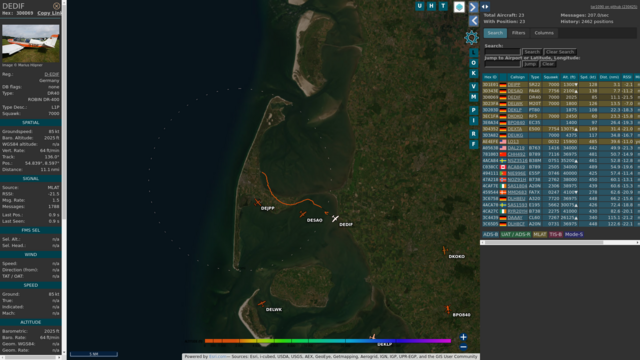Click the Copy Link link
The width and height of the screenshot is (640, 360).
(49, 13)
